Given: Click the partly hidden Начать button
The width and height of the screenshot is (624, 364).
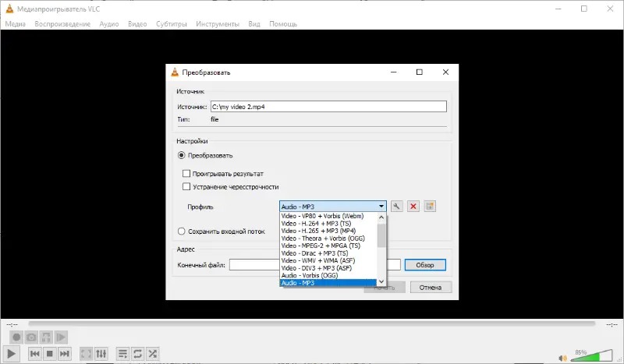Looking at the screenshot, I should [385, 288].
